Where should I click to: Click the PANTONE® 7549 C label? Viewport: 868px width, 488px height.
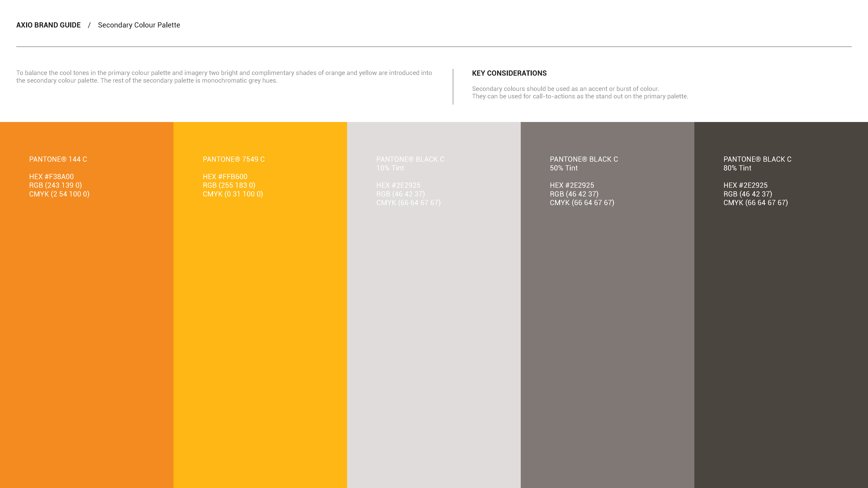(234, 159)
